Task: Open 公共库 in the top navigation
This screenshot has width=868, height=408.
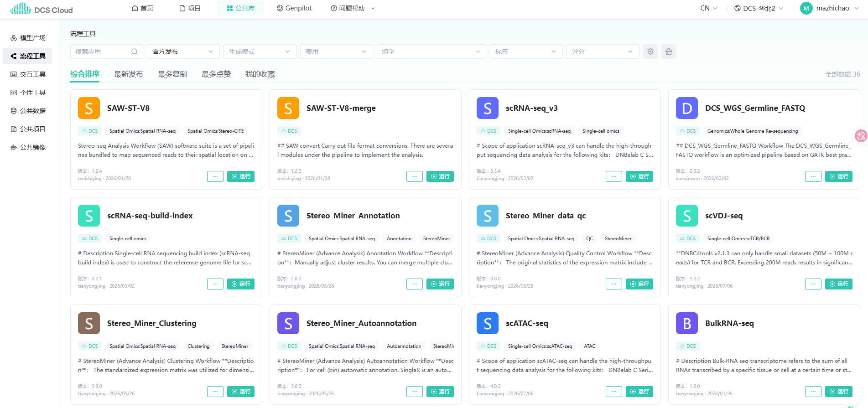Action: (x=240, y=8)
